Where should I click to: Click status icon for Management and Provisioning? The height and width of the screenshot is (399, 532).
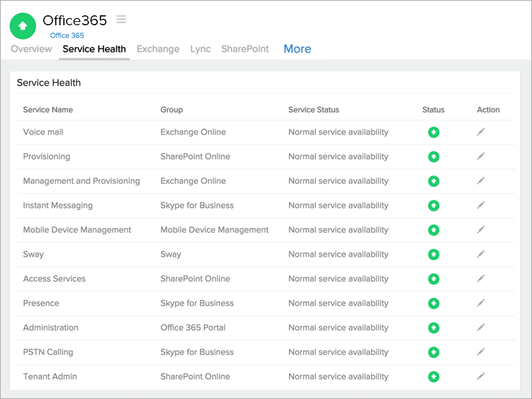[x=434, y=181]
